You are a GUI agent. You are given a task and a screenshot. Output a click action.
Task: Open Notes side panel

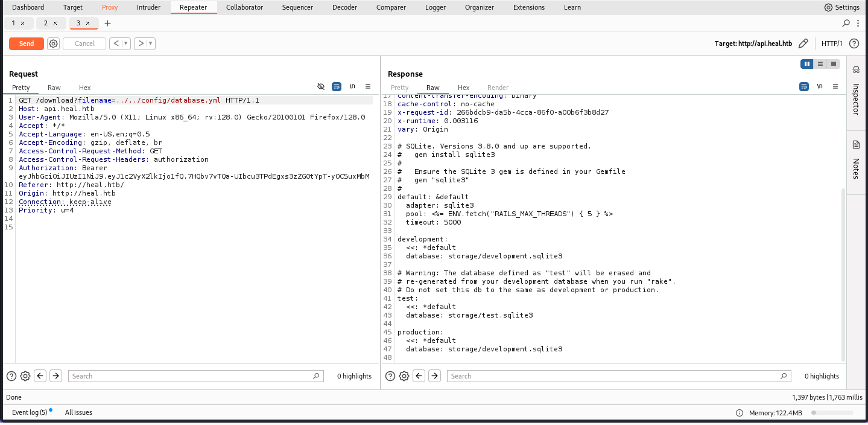tap(856, 160)
